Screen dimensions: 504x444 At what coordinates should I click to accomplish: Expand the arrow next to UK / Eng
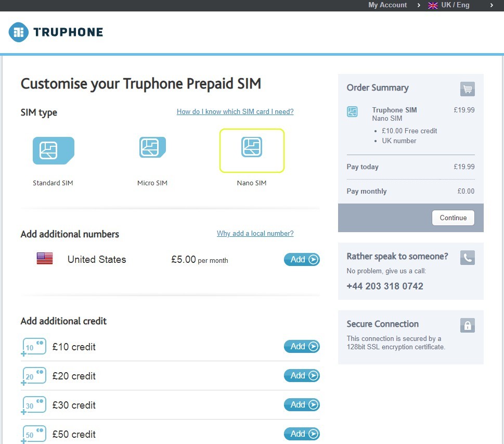492,5
